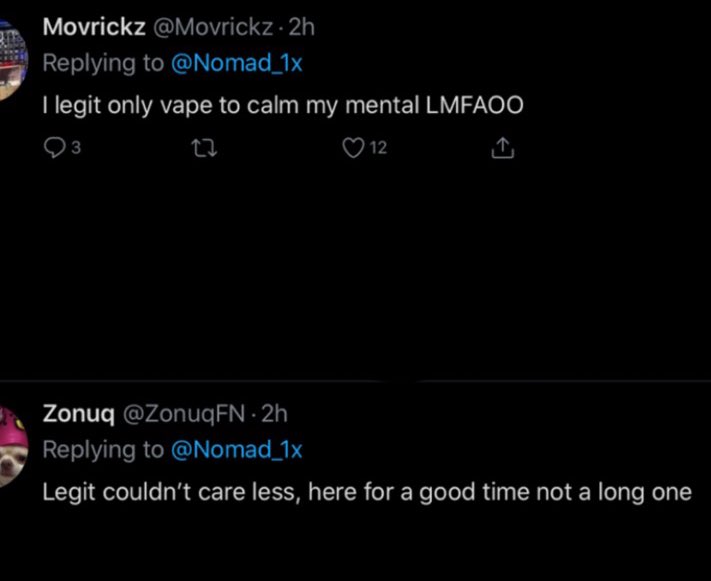Image resolution: width=711 pixels, height=581 pixels.
Task: Click 'Replying to' label on Zonuq's tweet
Action: point(103,450)
